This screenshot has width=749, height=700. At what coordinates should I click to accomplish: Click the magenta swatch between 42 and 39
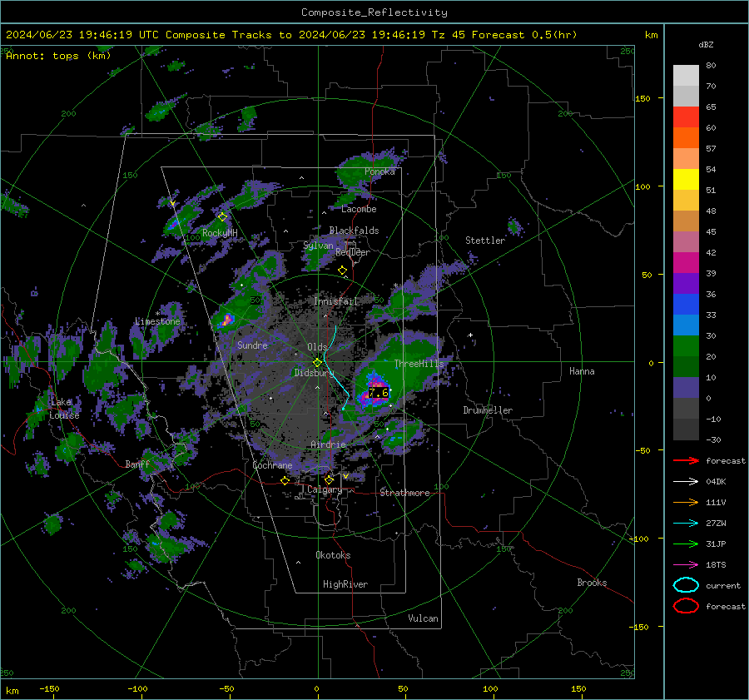[x=686, y=262]
